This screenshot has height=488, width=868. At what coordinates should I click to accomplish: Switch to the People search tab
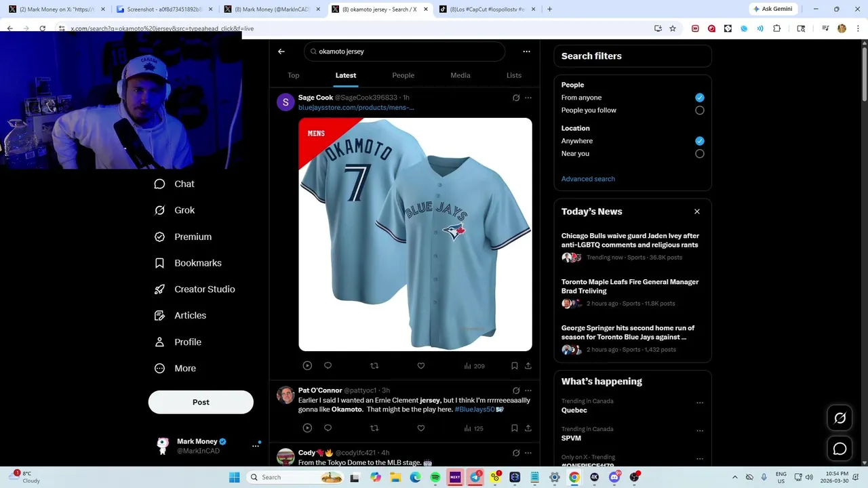pos(403,75)
